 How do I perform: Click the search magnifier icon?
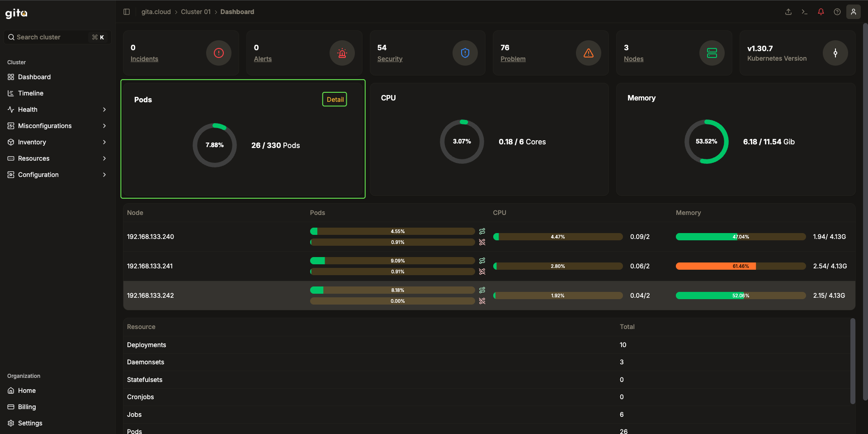11,37
